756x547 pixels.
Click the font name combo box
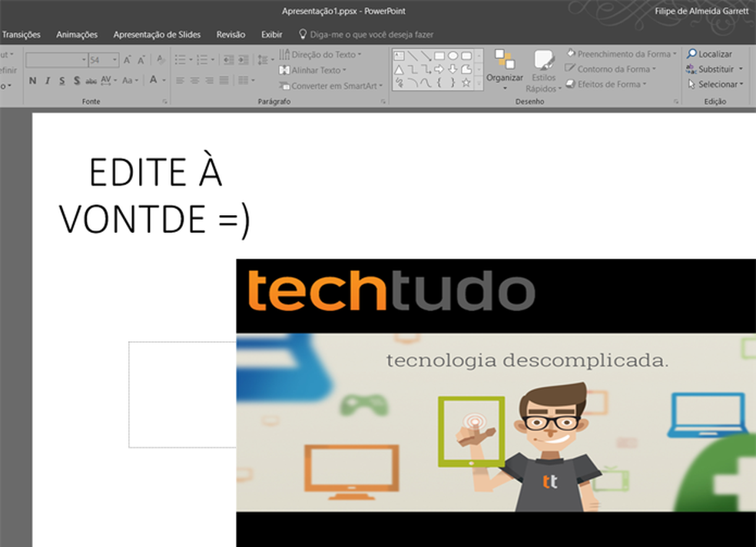pyautogui.click(x=56, y=60)
